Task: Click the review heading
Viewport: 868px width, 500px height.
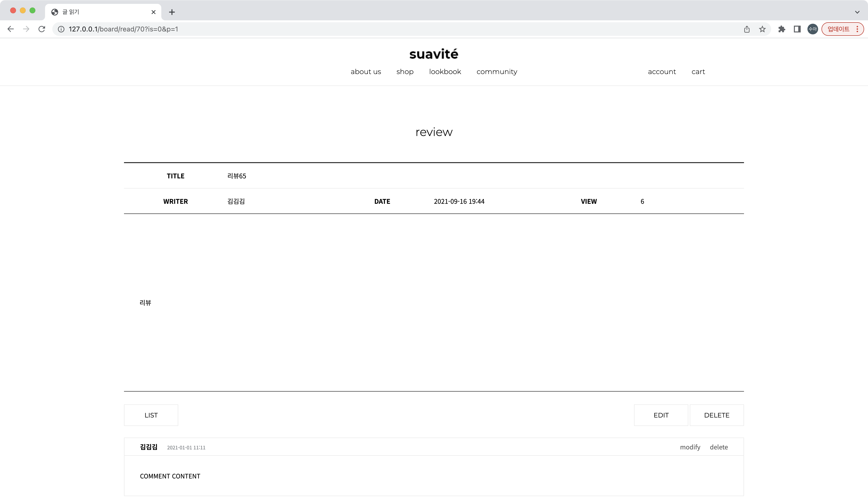Action: pos(434,132)
